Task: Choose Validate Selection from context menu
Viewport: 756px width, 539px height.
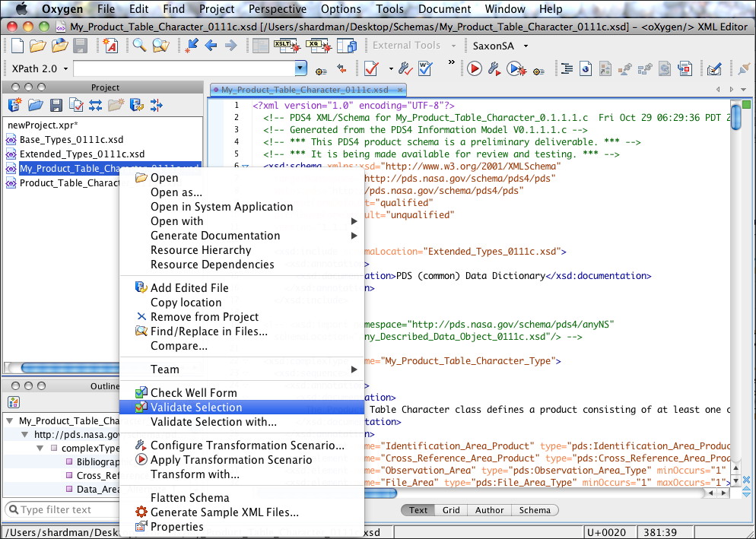Action: [242, 407]
